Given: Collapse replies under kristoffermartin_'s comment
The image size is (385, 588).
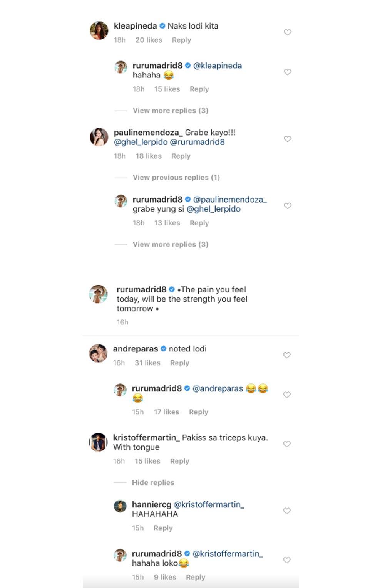Looking at the screenshot, I should pyautogui.click(x=153, y=482).
